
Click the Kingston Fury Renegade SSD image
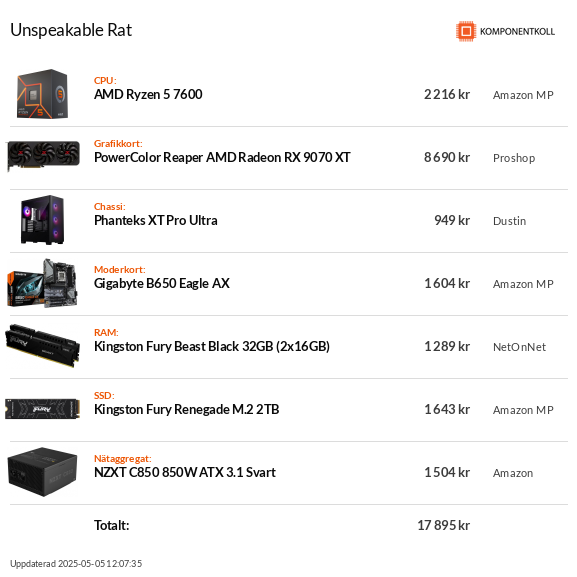pos(43,409)
